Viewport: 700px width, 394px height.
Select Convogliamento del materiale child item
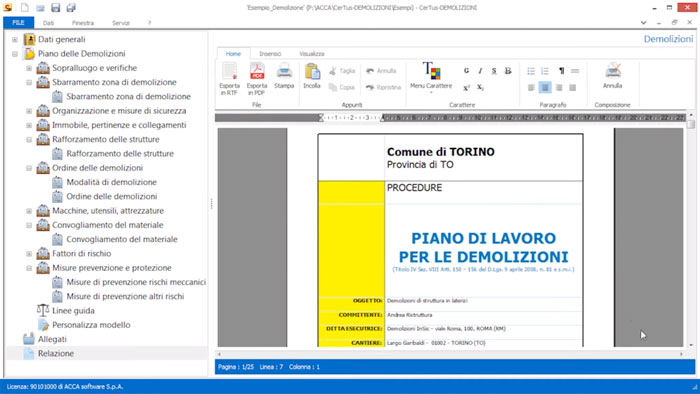click(122, 239)
